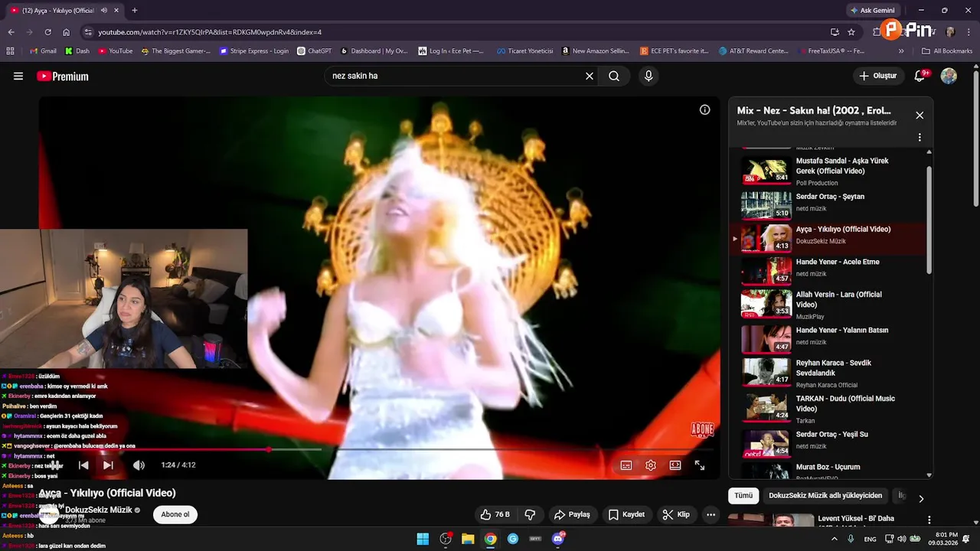Expand hidden bookmarks chevron

901,51
